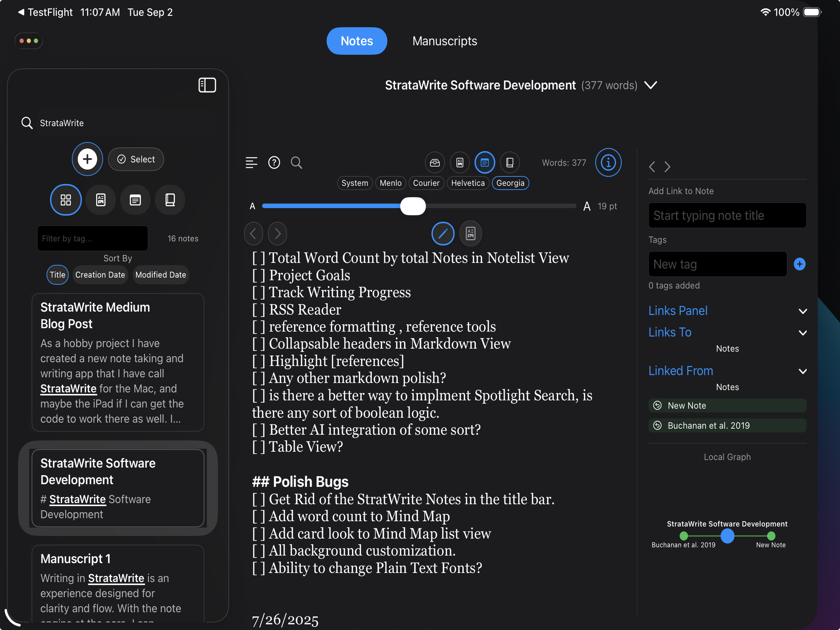This screenshot has width=840, height=630.
Task: Click the Buchanan et al. 2019 graph node
Action: click(683, 536)
